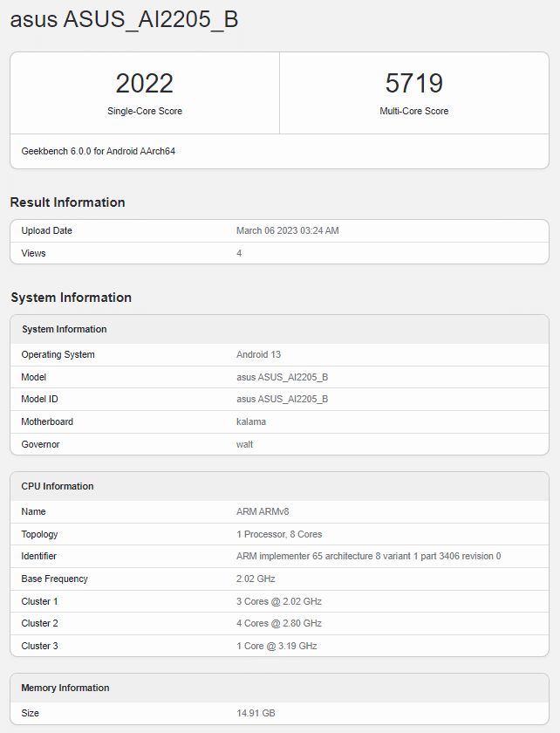560x733 pixels.
Task: Select the Upload Date value March 06 2023
Action: tap(288, 230)
